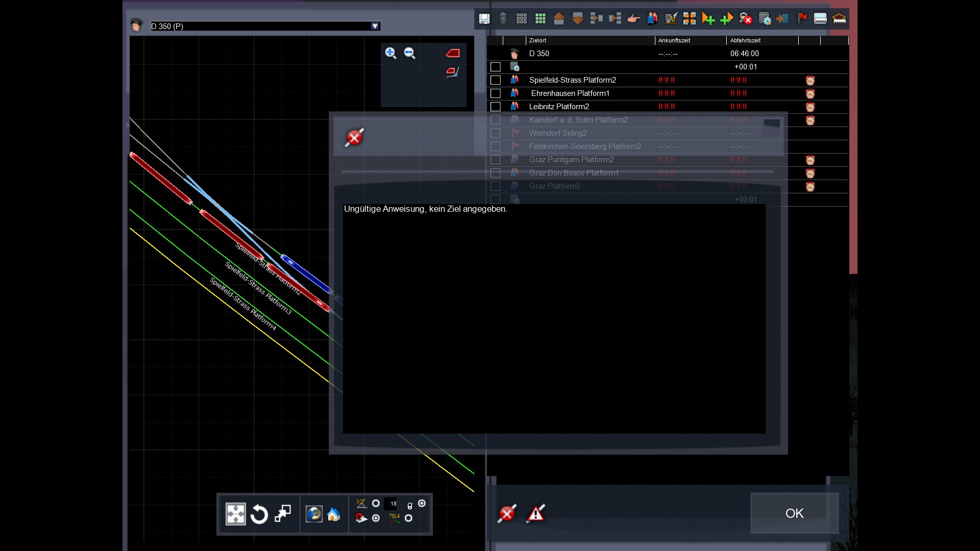Viewport: 980px width, 551px height.
Task: Toggle the magnet snap radio button
Action: [376, 518]
